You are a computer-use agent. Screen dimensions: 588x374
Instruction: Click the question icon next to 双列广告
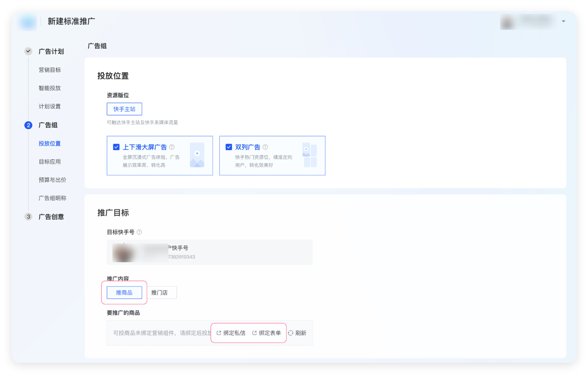coord(265,147)
